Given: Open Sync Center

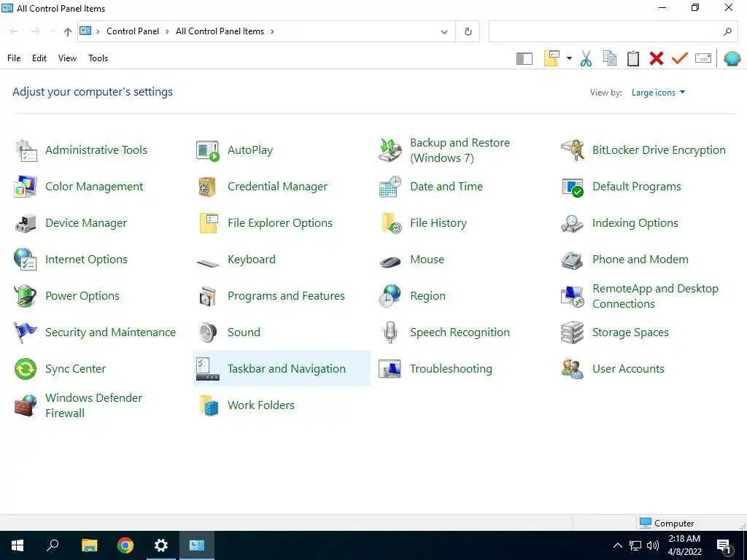Looking at the screenshot, I should [60, 369].
